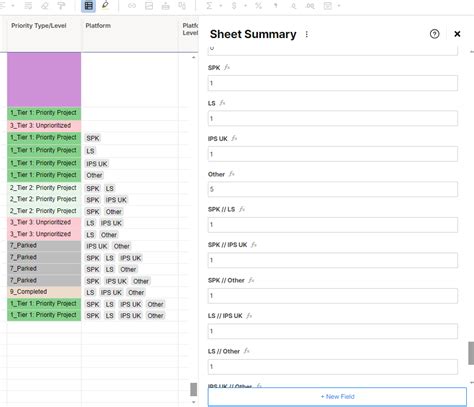Image resolution: width=474 pixels, height=407 pixels.
Task: Click the SPK // Other value field
Action: (x=333, y=296)
